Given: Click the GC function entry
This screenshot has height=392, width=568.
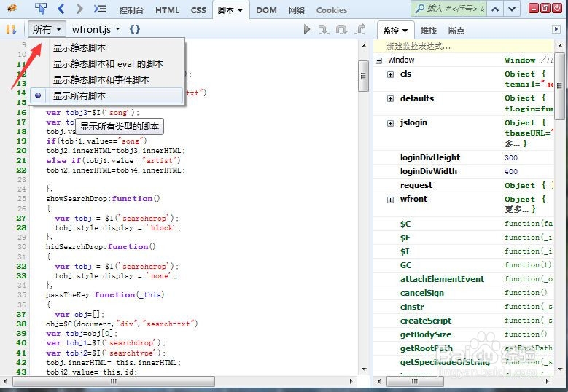Looking at the screenshot, I should (x=405, y=265).
